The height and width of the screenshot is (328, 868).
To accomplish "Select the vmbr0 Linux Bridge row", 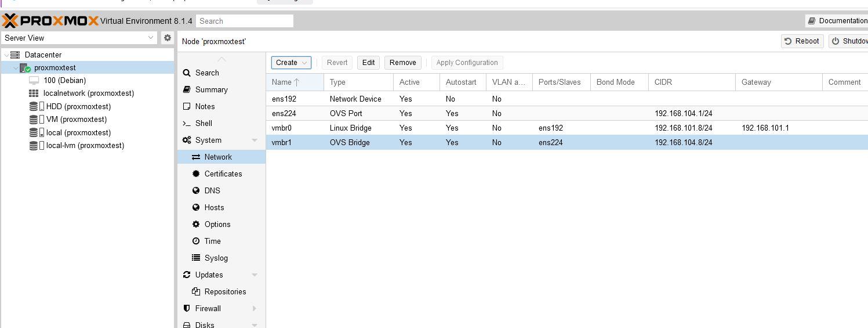I will tap(567, 128).
